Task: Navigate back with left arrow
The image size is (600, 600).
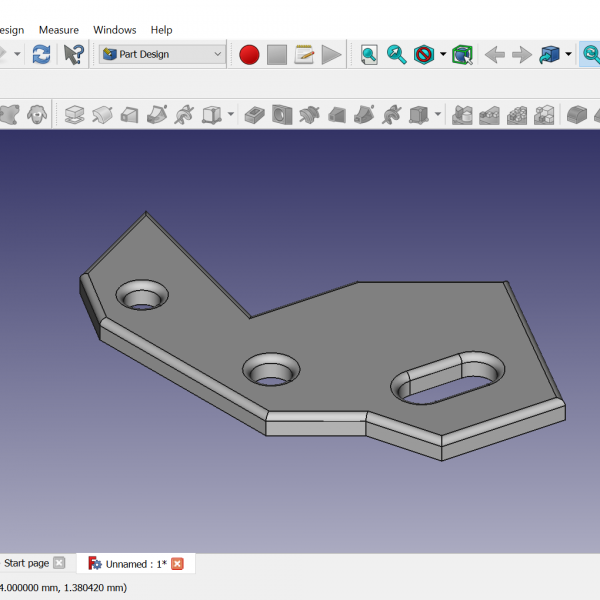Action: 494,54
